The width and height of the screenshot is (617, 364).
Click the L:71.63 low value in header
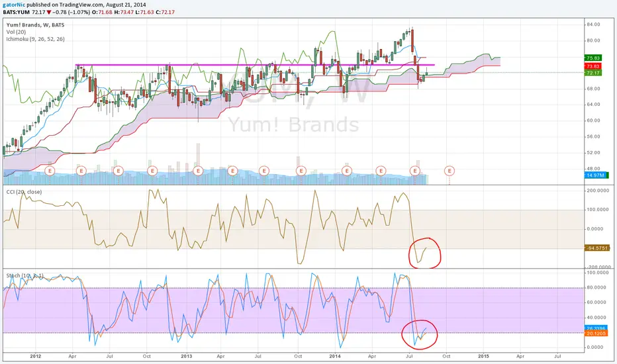tap(144, 12)
